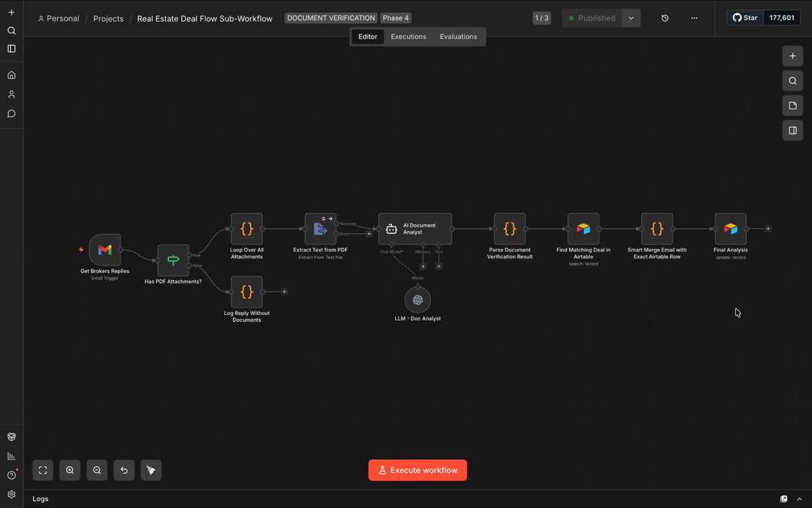Image resolution: width=812 pixels, height=508 pixels.
Task: Select the Log Reply Without Documents node
Action: [x=247, y=292]
